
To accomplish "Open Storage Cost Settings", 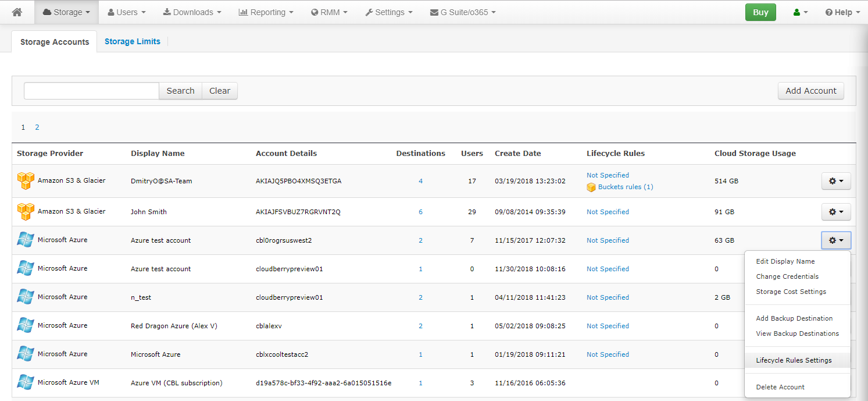I will click(x=791, y=292).
